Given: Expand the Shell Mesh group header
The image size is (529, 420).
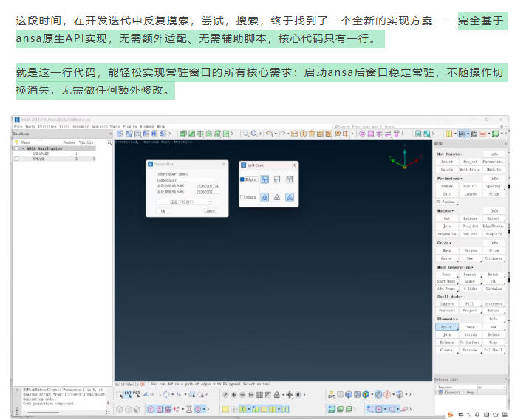Looking at the screenshot, I should (x=450, y=297).
